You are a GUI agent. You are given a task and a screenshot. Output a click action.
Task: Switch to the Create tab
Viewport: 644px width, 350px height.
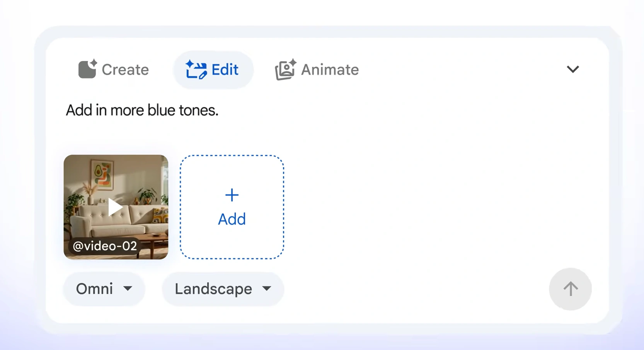114,70
